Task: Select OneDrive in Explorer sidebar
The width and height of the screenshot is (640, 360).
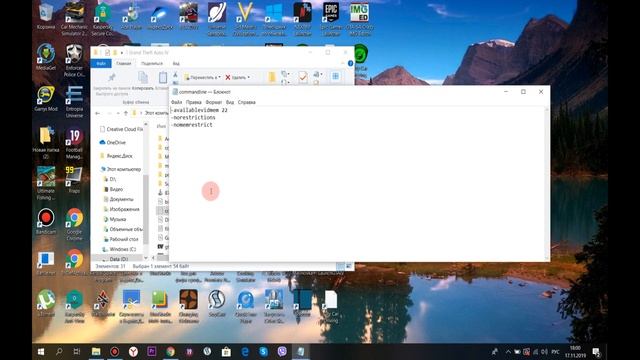Action: (113, 142)
